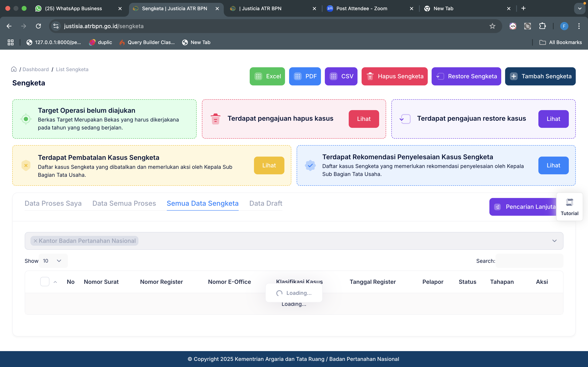Toggle the select-all checkbox in table header
Image resolution: width=588 pixels, height=367 pixels.
click(45, 282)
